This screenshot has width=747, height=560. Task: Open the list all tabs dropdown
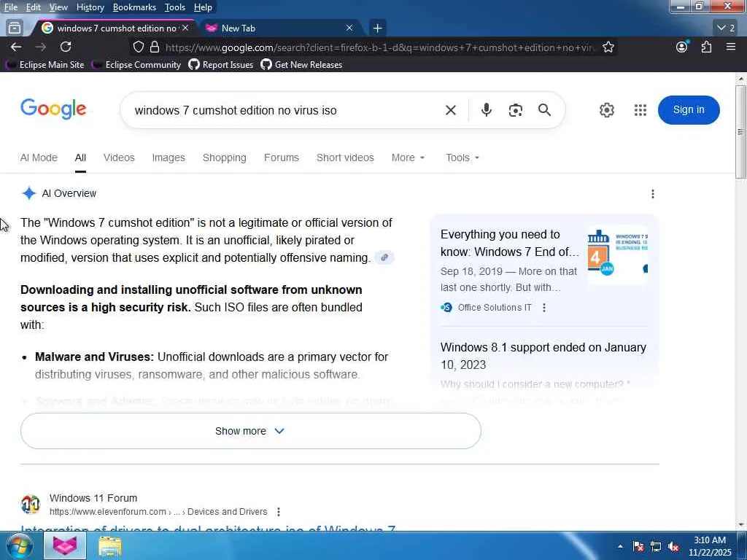click(726, 28)
